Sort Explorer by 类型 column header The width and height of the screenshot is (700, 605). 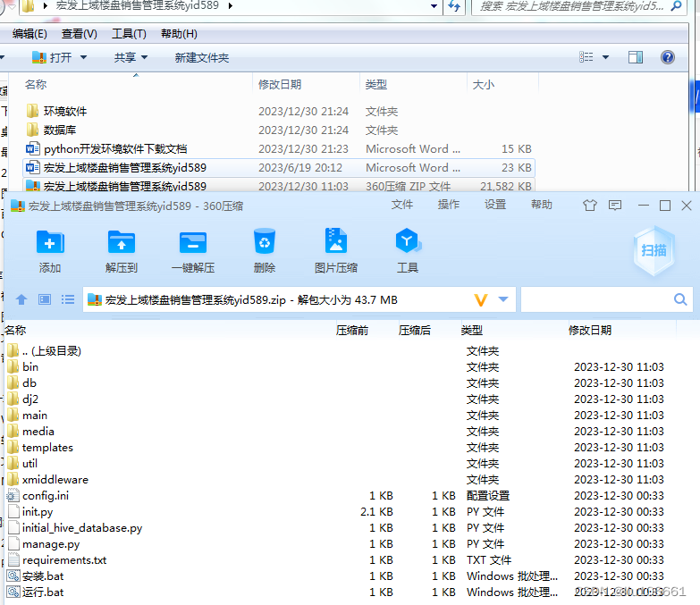[376, 84]
